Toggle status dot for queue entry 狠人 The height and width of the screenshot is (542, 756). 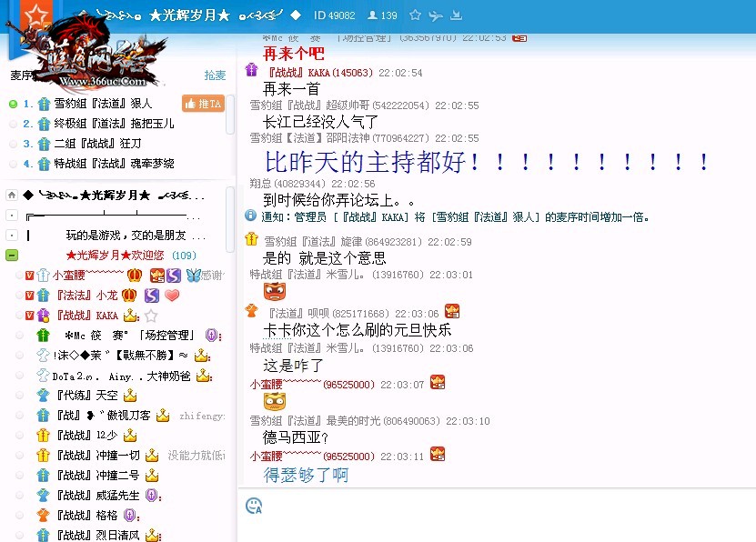(x=13, y=105)
